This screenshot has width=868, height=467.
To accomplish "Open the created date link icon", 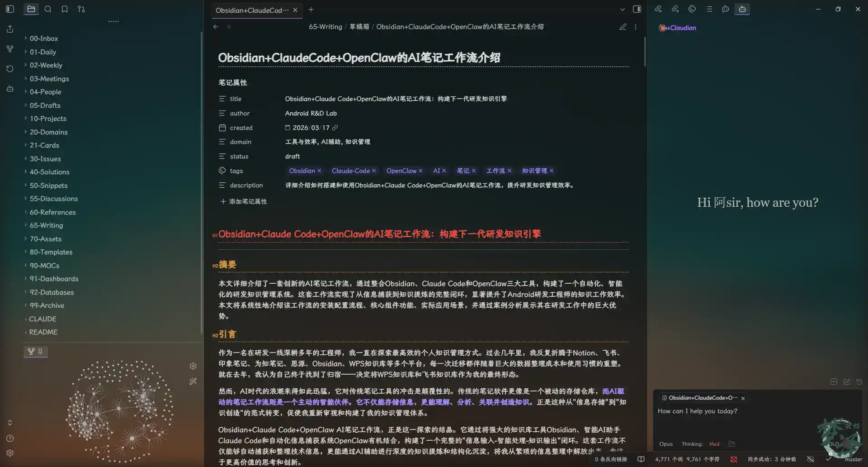I will pos(335,128).
